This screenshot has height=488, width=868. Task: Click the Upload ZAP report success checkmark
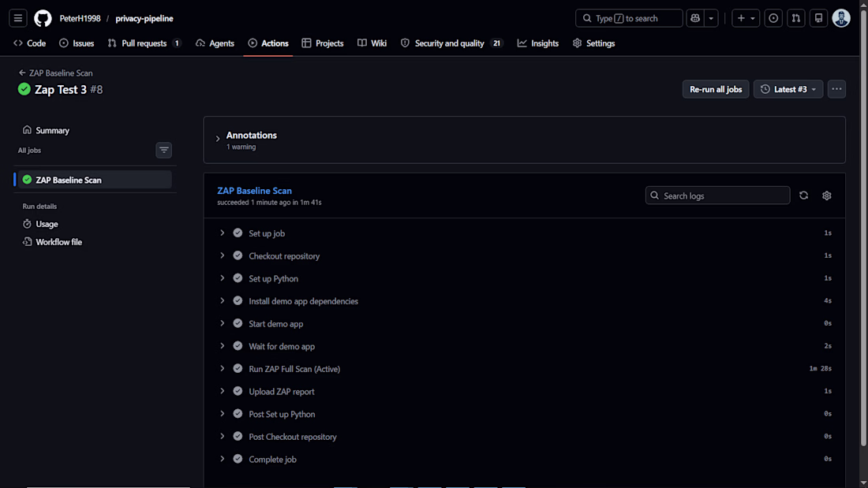coord(238,391)
